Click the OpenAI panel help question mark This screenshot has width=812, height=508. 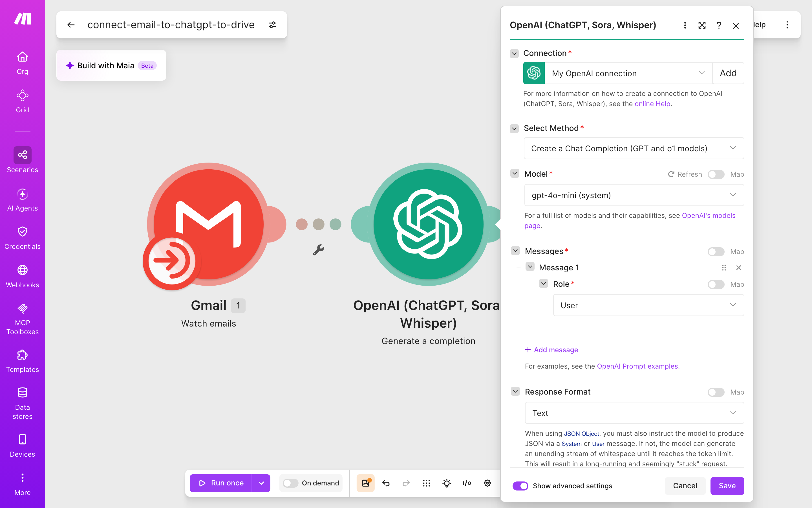pos(719,25)
